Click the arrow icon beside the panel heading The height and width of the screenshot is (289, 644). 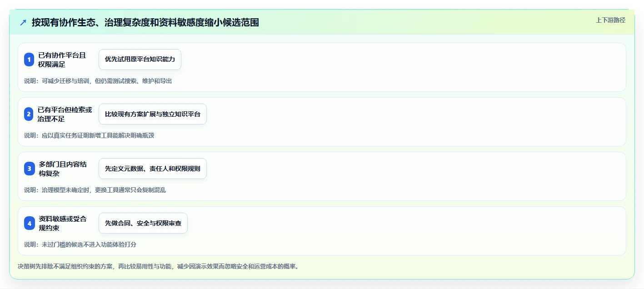coord(23,22)
